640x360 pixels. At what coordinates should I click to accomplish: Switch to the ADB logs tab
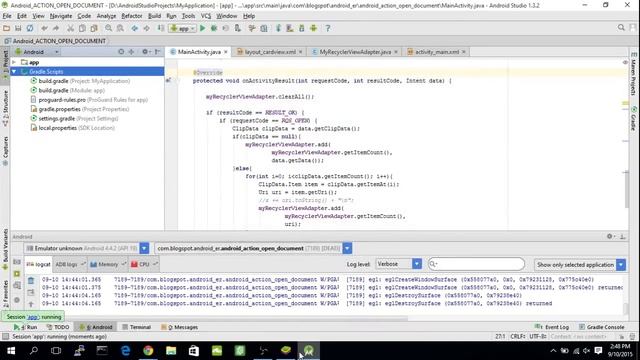click(70, 264)
